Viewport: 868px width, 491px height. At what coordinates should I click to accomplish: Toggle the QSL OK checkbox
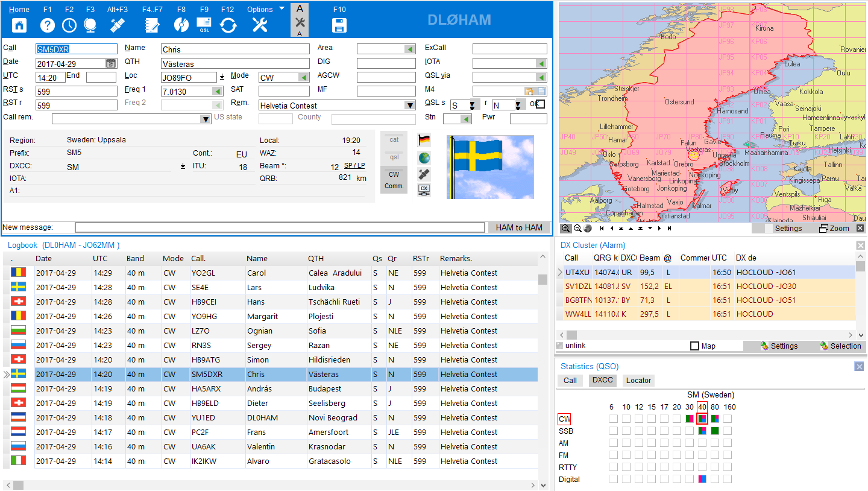click(x=540, y=104)
